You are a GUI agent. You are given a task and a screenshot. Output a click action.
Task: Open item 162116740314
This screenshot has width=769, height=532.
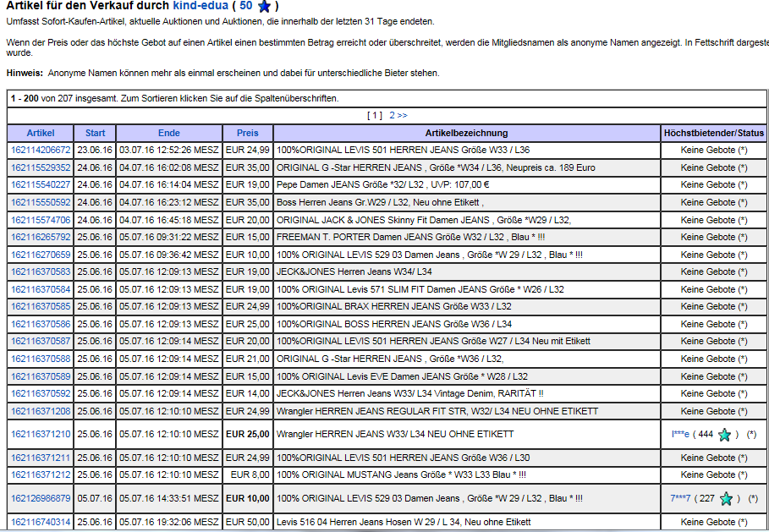41,522
